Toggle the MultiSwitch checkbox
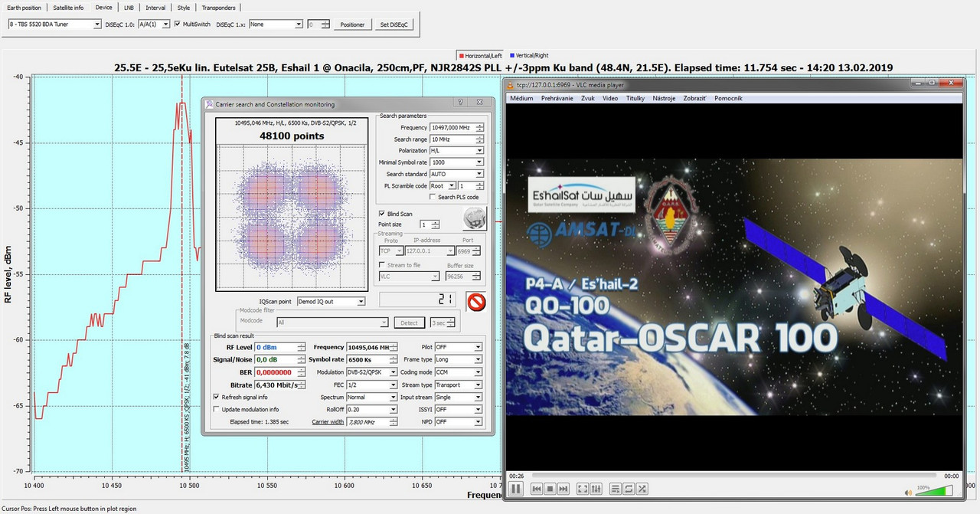This screenshot has height=514, width=980. click(x=178, y=24)
